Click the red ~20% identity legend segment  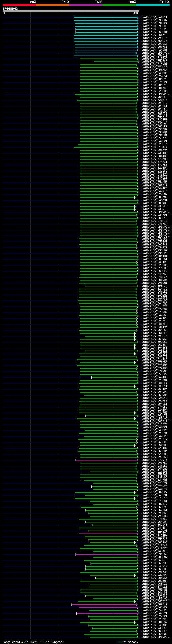(x=19, y=5)
